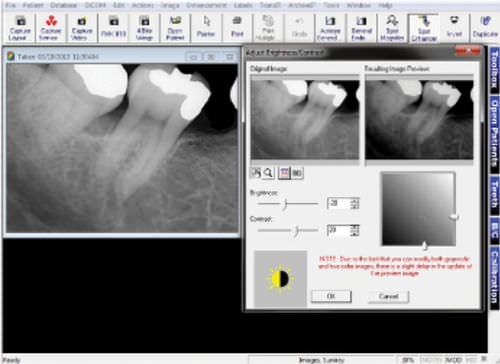The width and height of the screenshot is (500, 364).
Task: Click the Contrast field spinner arrows
Action: click(355, 230)
